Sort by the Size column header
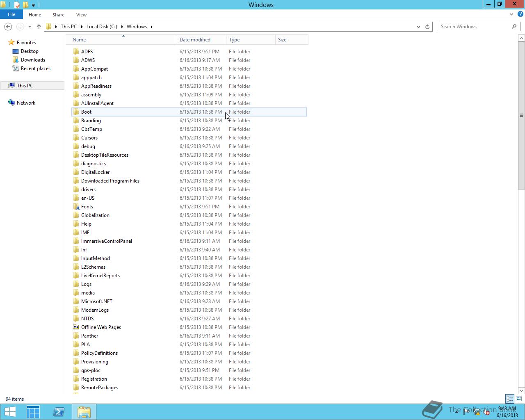The width and height of the screenshot is (525, 420). tap(292, 40)
